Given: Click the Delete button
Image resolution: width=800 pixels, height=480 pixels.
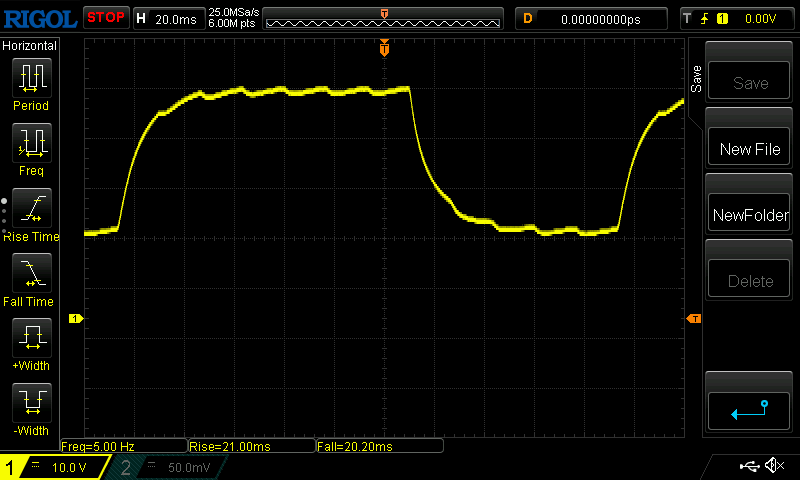Looking at the screenshot, I should pyautogui.click(x=749, y=279).
